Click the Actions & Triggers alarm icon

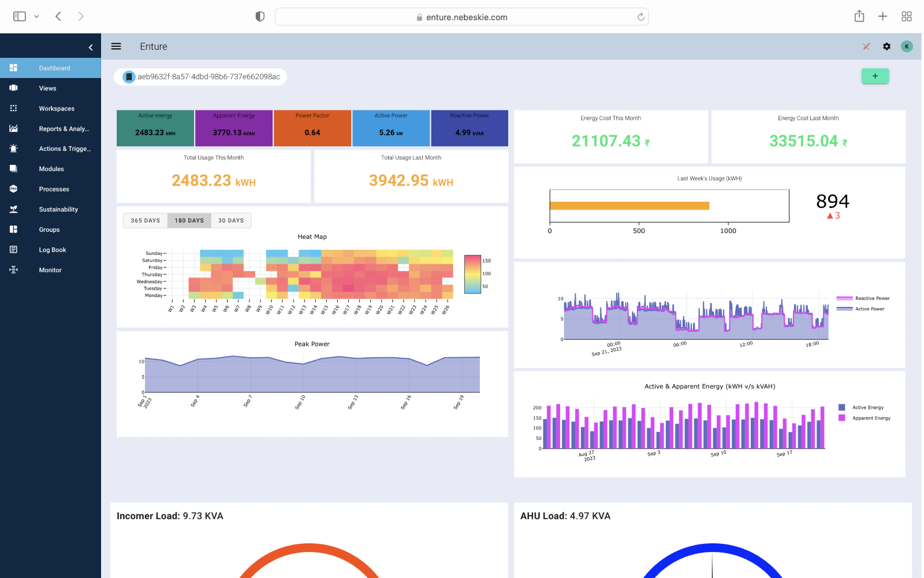point(13,149)
